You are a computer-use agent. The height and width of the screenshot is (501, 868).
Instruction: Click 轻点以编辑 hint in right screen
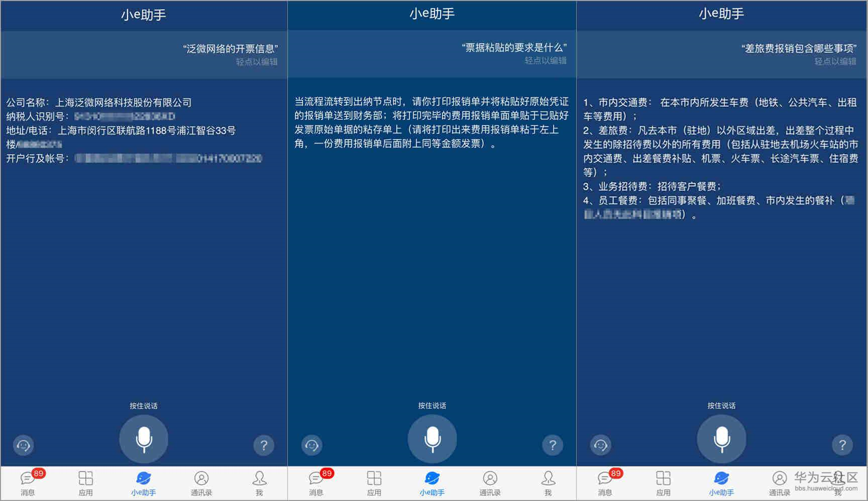point(835,61)
